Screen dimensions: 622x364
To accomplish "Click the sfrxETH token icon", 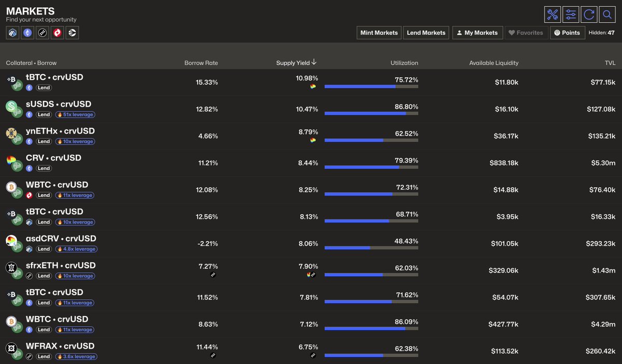I will click(12, 268).
